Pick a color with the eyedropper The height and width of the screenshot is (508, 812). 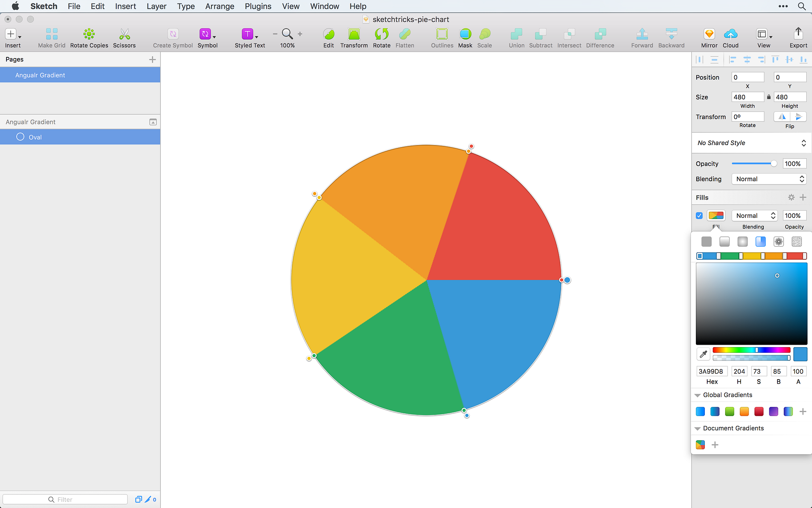[x=703, y=354]
